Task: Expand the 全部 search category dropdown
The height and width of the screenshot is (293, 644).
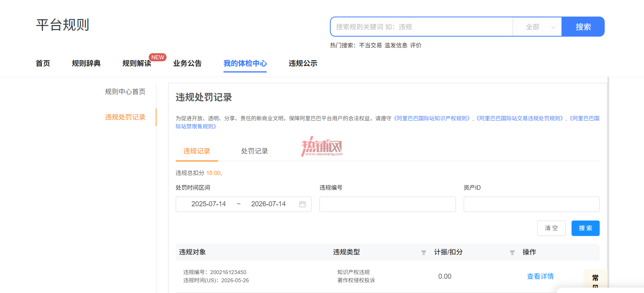Action: tap(537, 27)
